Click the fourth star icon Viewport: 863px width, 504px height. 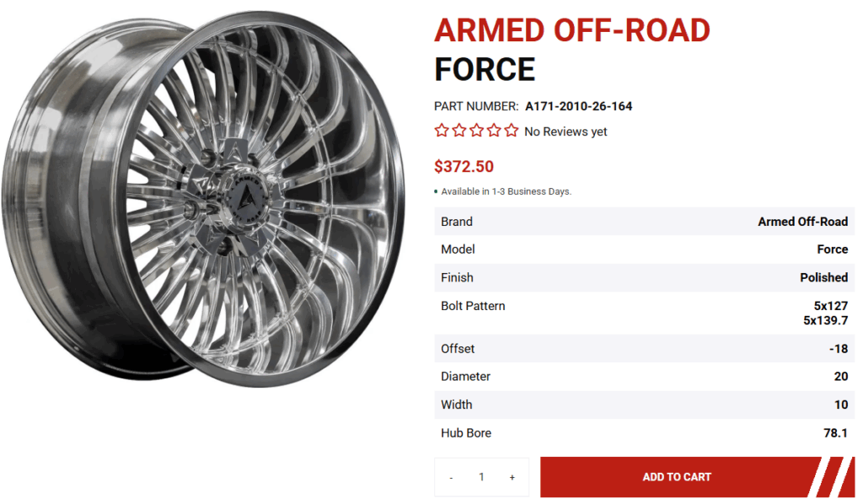tap(494, 131)
